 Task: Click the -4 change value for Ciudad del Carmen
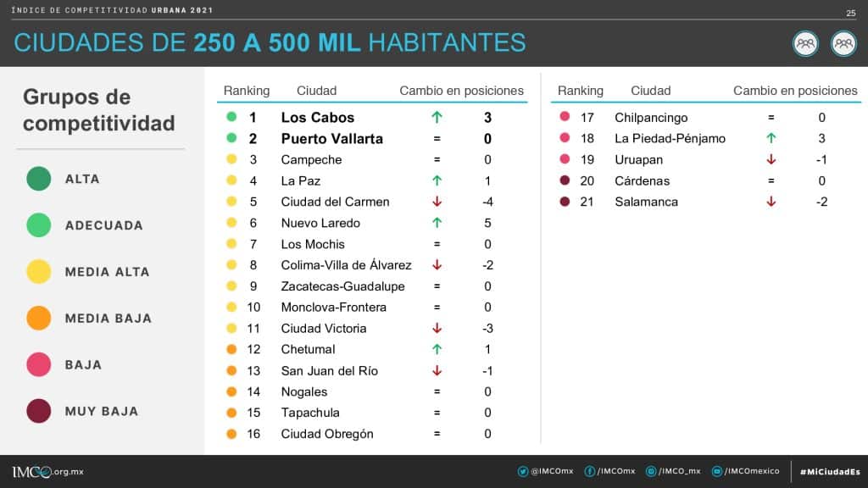[487, 202]
